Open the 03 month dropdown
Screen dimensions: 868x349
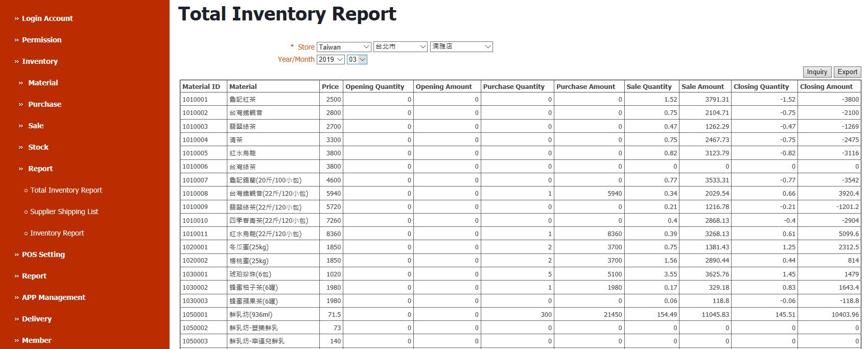357,59
